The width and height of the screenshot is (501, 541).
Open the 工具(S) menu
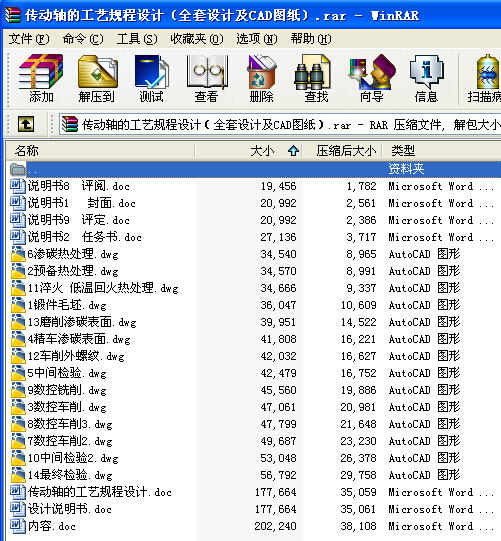tap(137, 39)
